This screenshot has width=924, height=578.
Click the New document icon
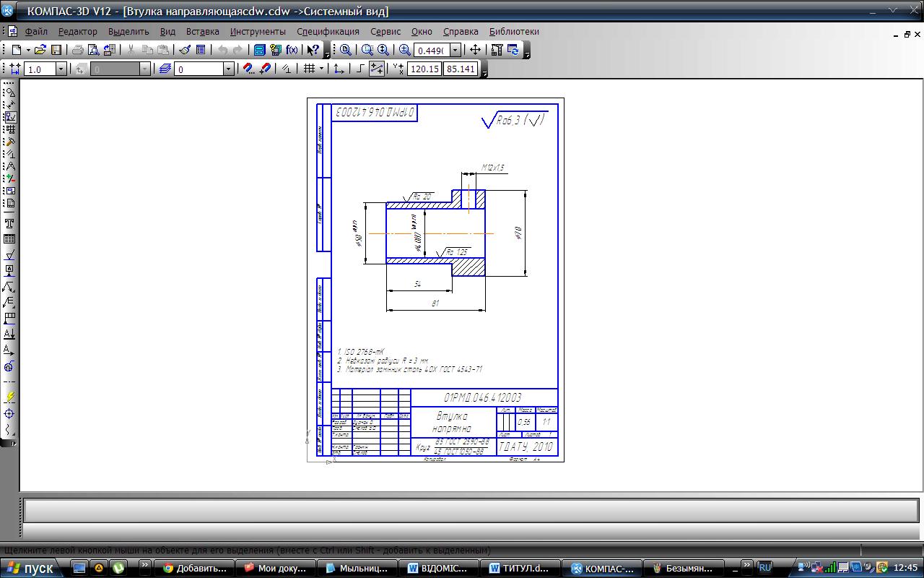coord(17,50)
